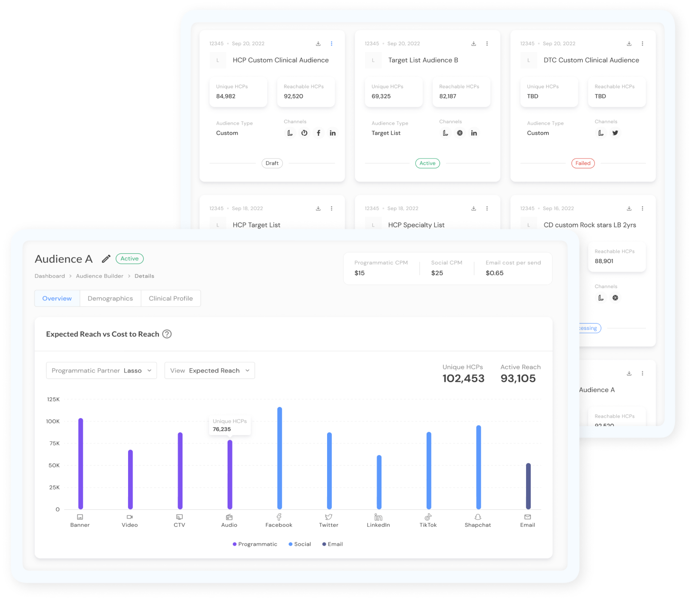Click the Active badge beside Audience A title
This screenshot has width=691, height=616.
pos(130,259)
